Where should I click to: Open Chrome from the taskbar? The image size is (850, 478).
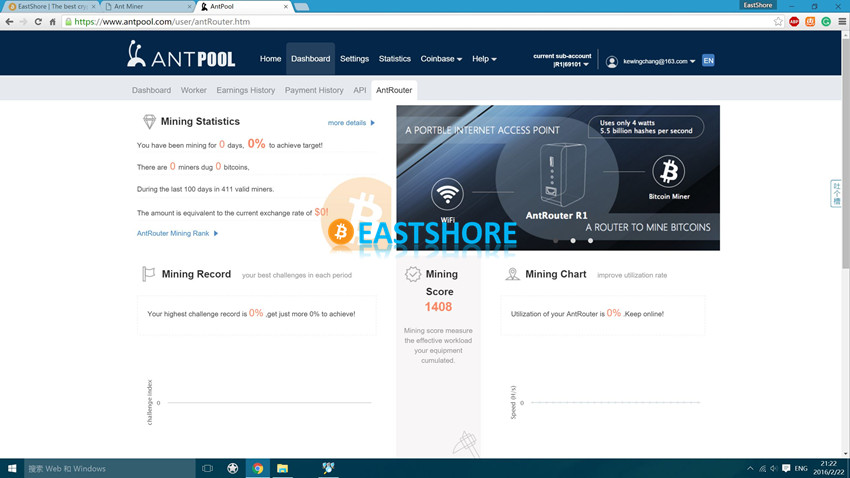(x=257, y=468)
